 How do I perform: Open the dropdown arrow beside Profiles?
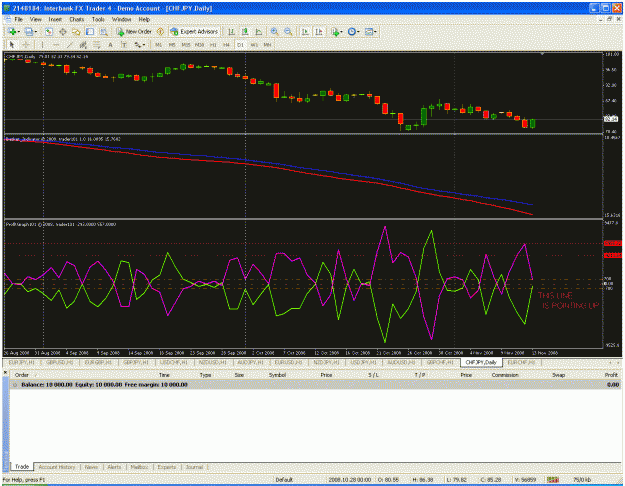(36, 31)
